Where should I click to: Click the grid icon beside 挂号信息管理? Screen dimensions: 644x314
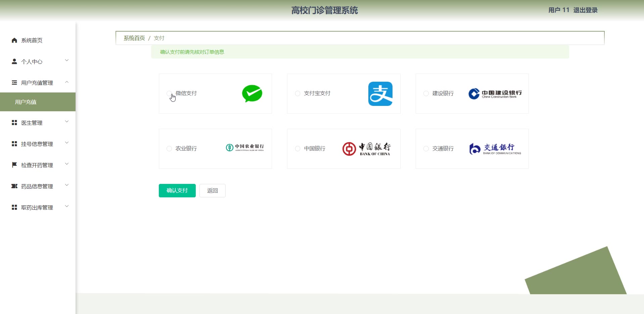(x=14, y=144)
